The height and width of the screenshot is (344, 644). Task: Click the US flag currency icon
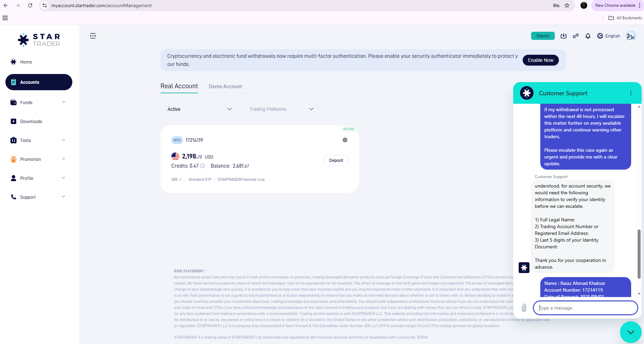pos(175,156)
